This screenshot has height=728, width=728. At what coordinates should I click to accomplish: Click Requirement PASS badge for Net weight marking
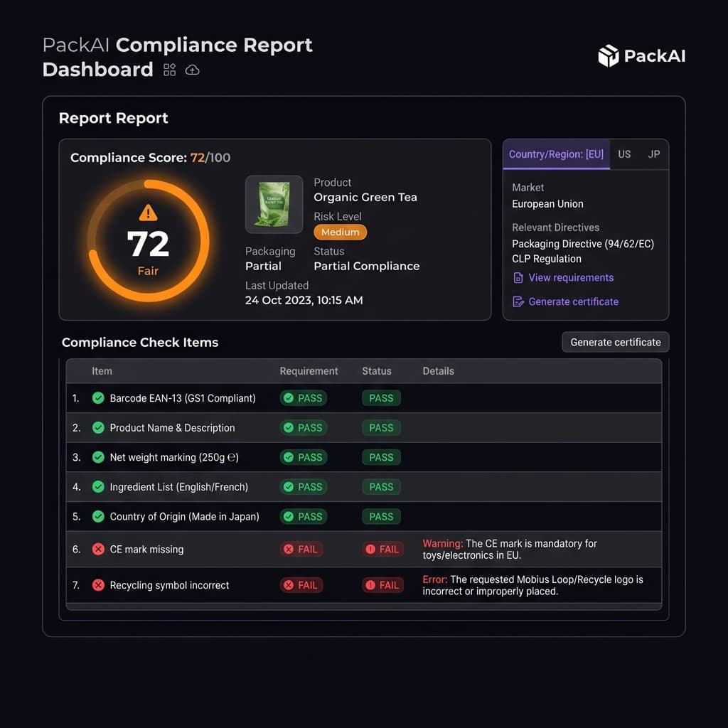(303, 457)
